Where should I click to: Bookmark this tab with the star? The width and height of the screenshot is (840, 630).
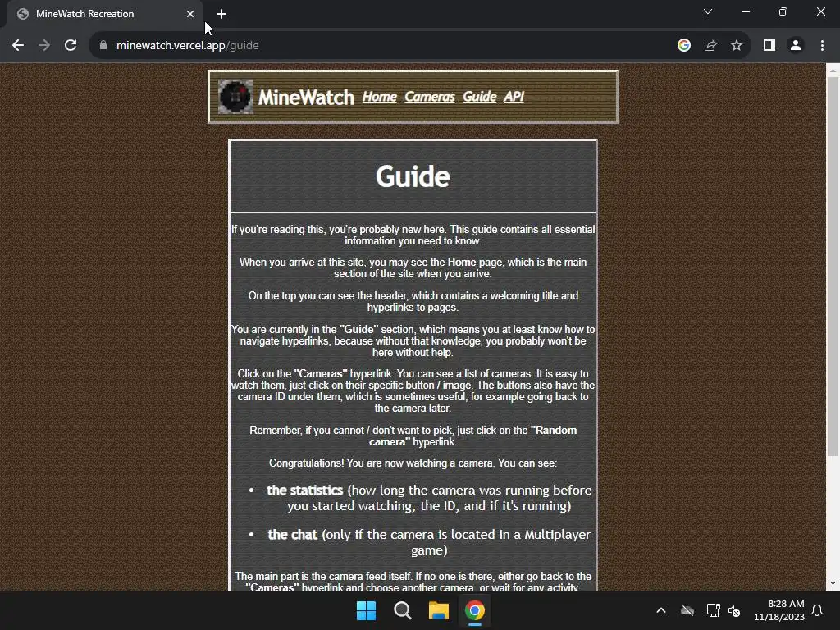click(x=737, y=46)
